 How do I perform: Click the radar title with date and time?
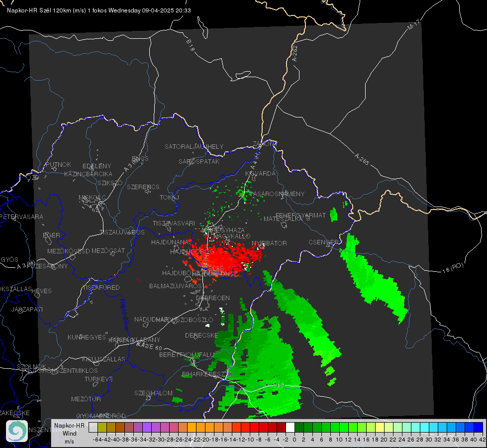point(99,10)
